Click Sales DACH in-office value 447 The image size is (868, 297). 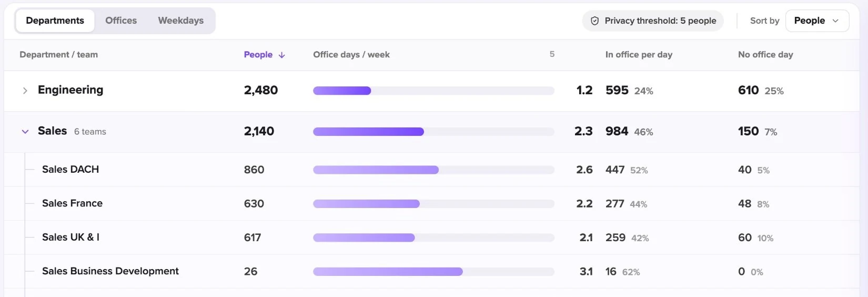pos(615,170)
